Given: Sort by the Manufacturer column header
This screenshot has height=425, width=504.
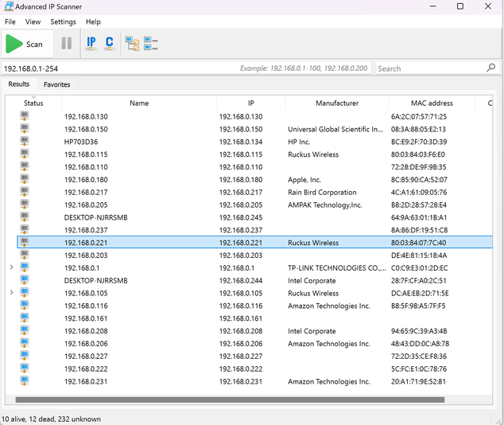Looking at the screenshot, I should (336, 103).
